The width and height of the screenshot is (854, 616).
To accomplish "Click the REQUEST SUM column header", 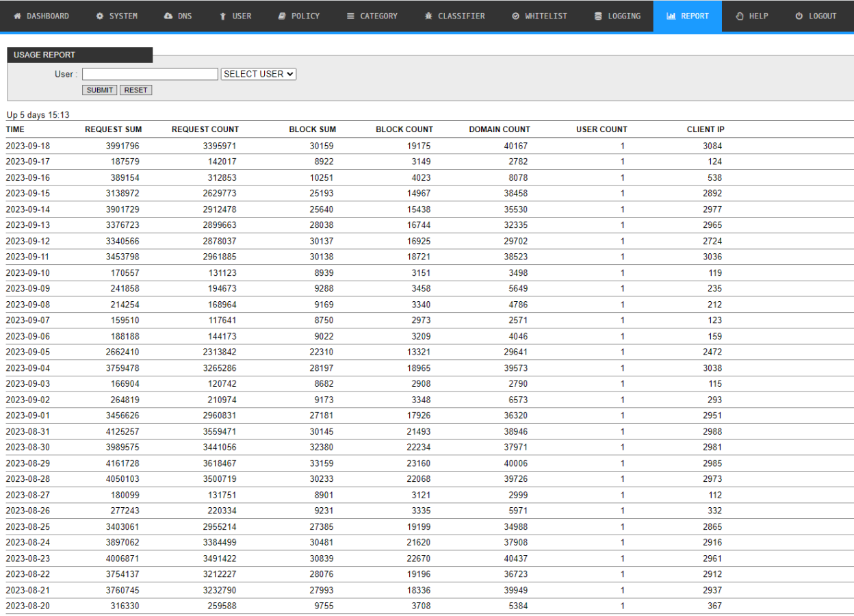I will coord(113,129).
